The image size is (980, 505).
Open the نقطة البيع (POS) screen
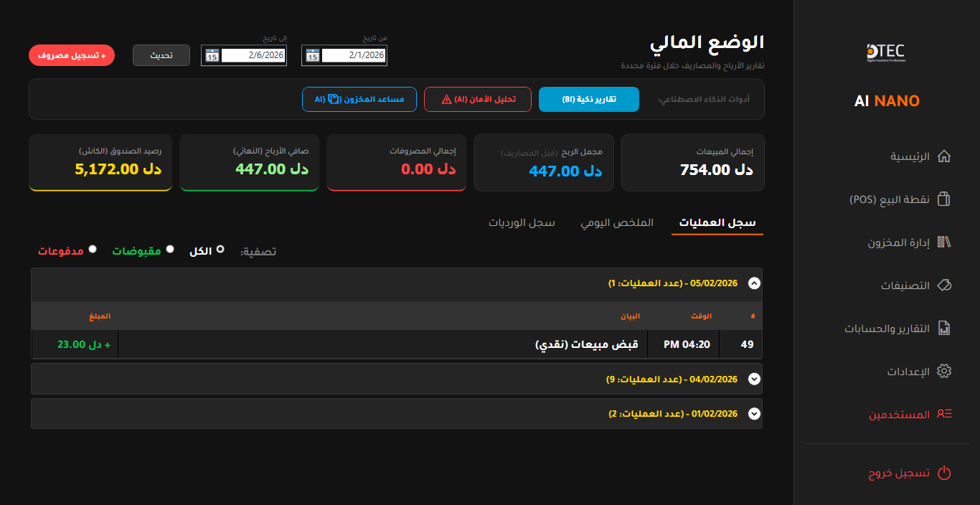[x=942, y=199]
